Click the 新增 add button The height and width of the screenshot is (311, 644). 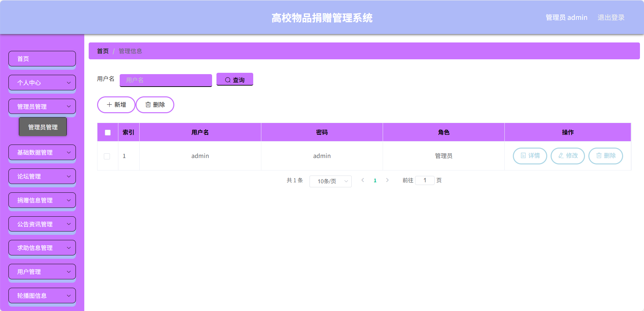(x=116, y=105)
